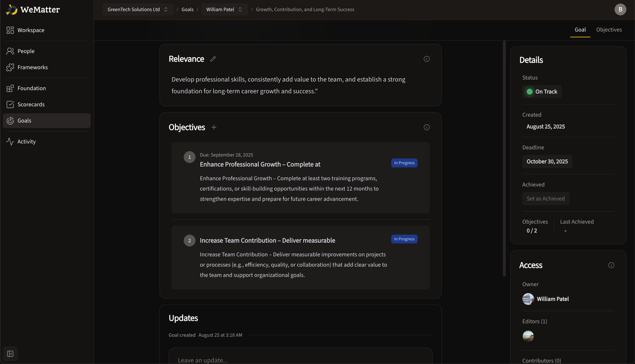635x364 pixels.
Task: Click the main content vertical scrollbar
Action: (504, 159)
